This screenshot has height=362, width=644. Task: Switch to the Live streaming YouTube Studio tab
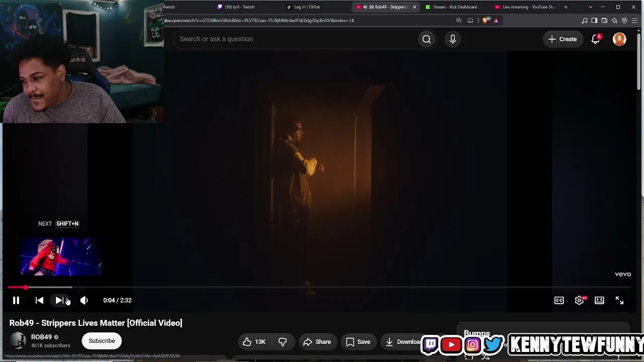coord(525,7)
